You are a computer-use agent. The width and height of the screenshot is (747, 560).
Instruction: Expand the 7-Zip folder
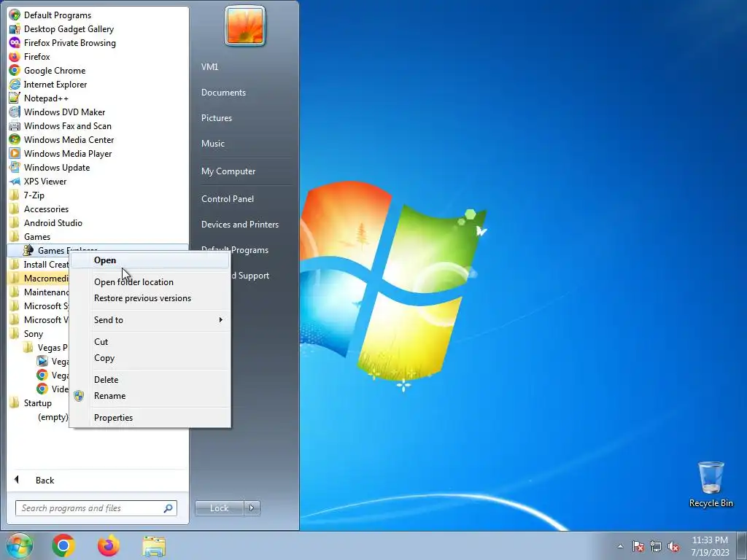coord(27,195)
